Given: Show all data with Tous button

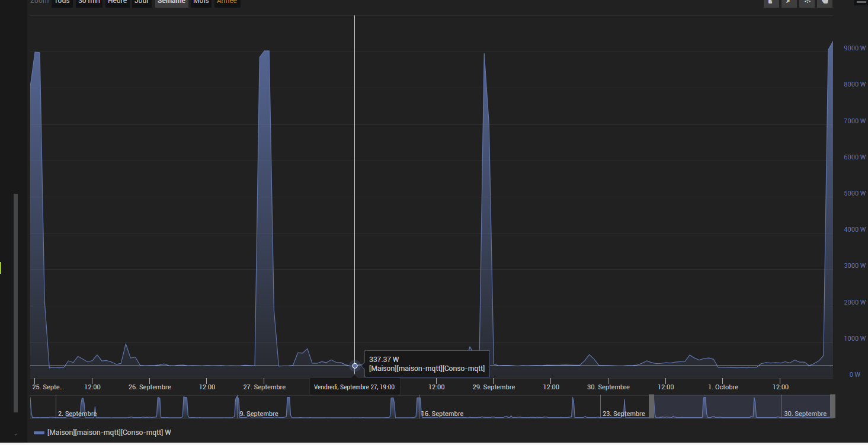Looking at the screenshot, I should point(62,2).
